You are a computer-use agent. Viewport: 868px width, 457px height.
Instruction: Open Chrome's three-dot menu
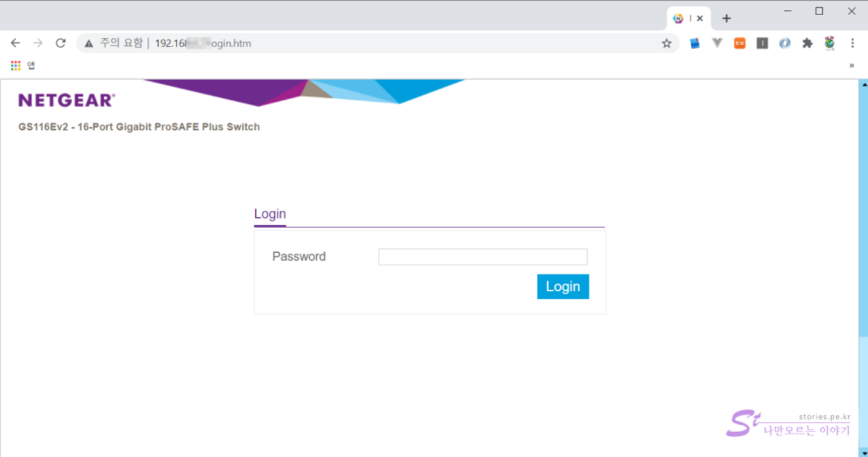852,43
